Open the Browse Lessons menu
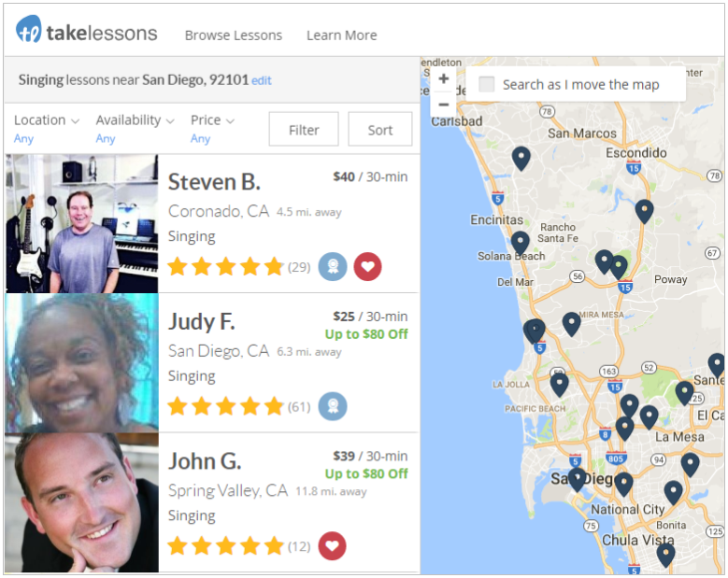This screenshot has height=578, width=728. pyautogui.click(x=233, y=35)
